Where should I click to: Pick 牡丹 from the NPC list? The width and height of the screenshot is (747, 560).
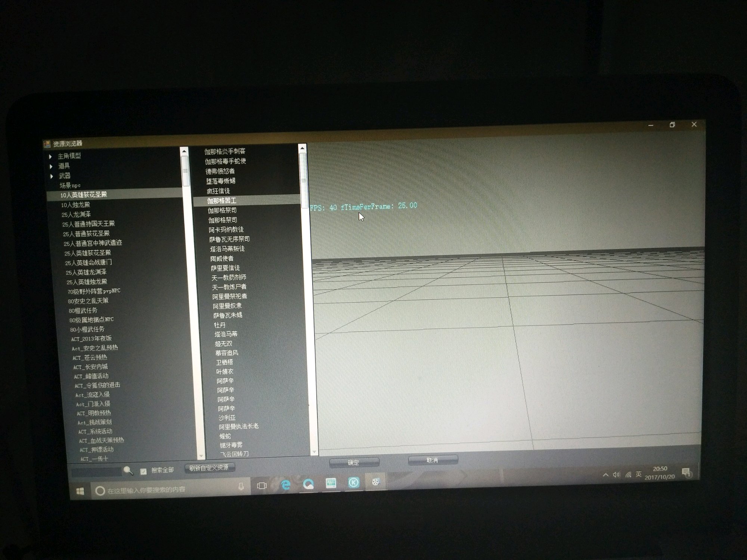(x=220, y=325)
